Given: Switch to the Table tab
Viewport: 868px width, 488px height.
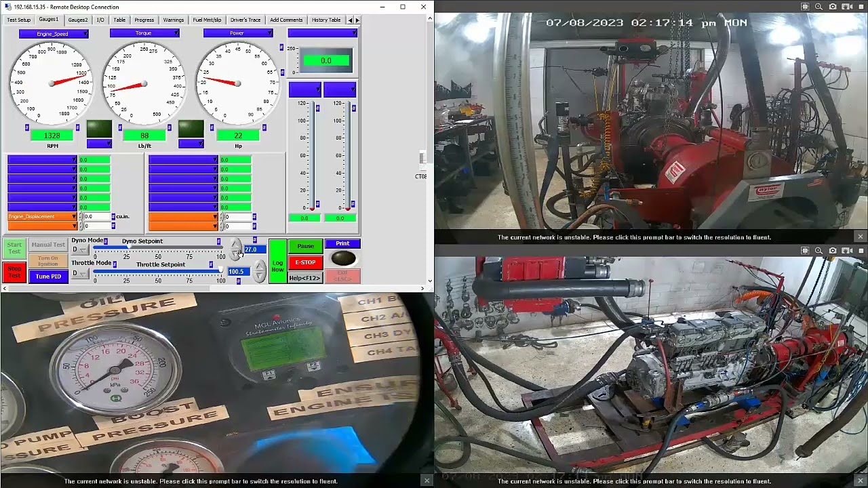Looking at the screenshot, I should (x=119, y=20).
